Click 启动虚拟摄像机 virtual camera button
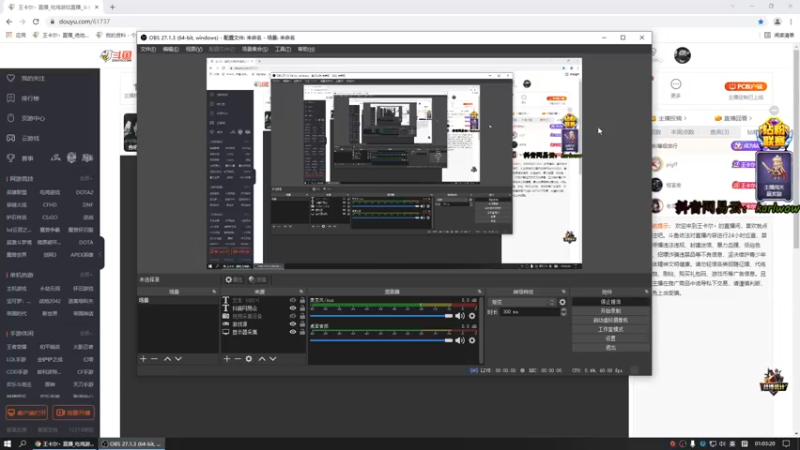 [611, 320]
